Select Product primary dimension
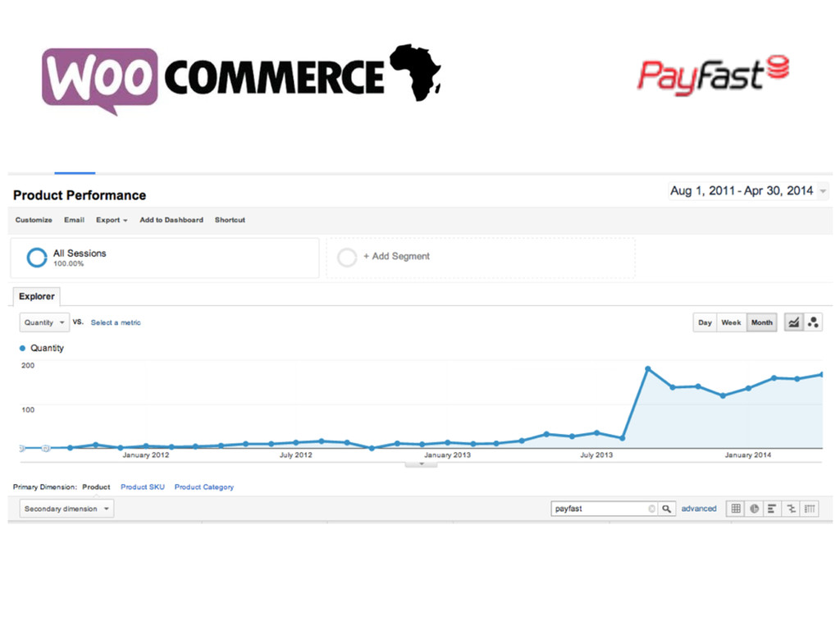This screenshot has height=630, width=840. [96, 487]
